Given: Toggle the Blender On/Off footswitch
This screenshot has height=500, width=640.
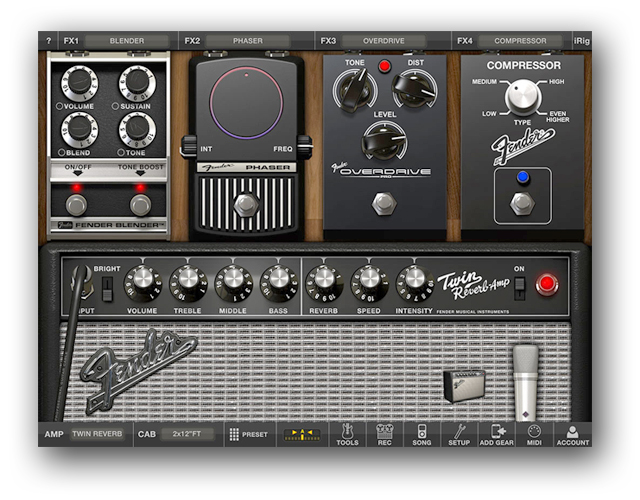Looking at the screenshot, I should 77,204.
